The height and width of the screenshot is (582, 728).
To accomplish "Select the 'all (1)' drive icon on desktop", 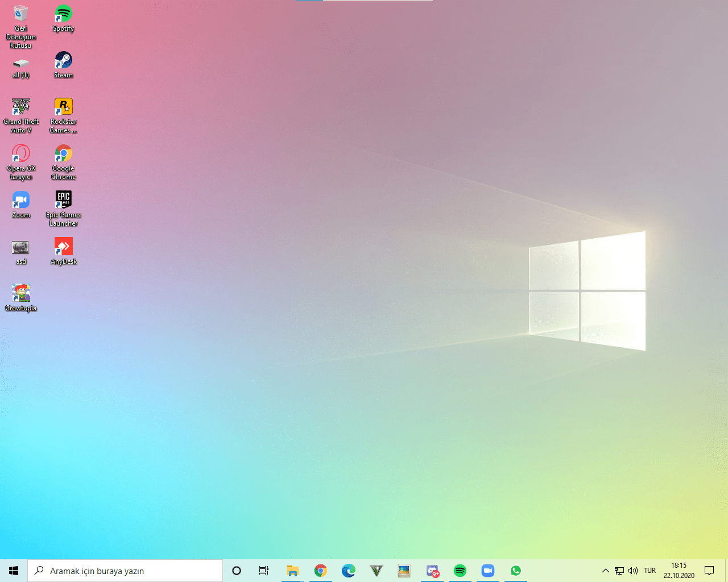I will (x=21, y=68).
